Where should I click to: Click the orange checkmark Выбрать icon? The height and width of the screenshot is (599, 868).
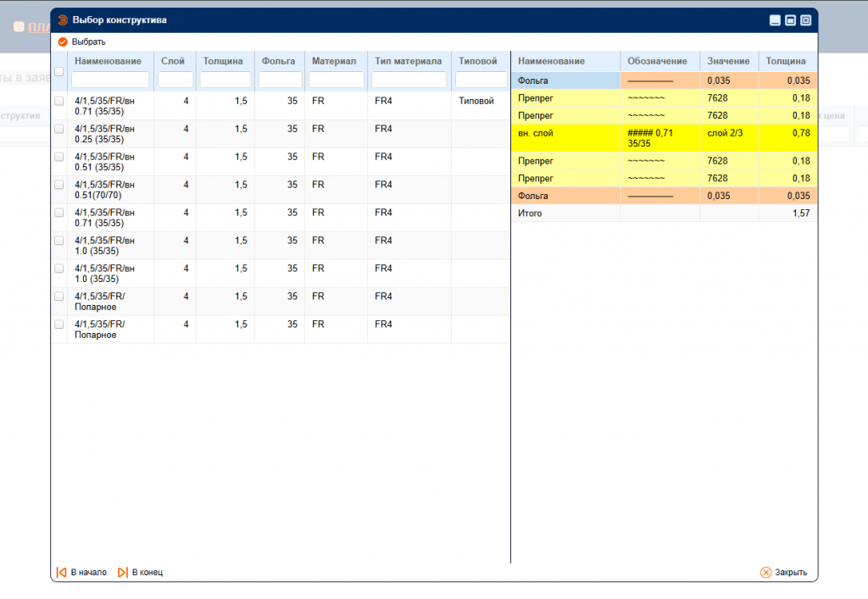(x=63, y=42)
